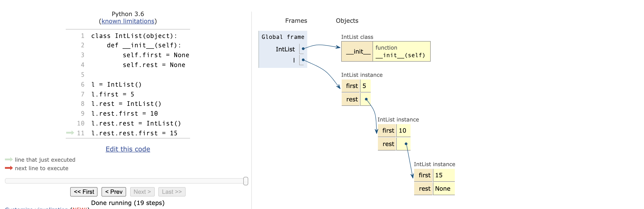Screen dimensions: 644x209
Task: Click the first value 10 cell
Action: [x=403, y=131]
